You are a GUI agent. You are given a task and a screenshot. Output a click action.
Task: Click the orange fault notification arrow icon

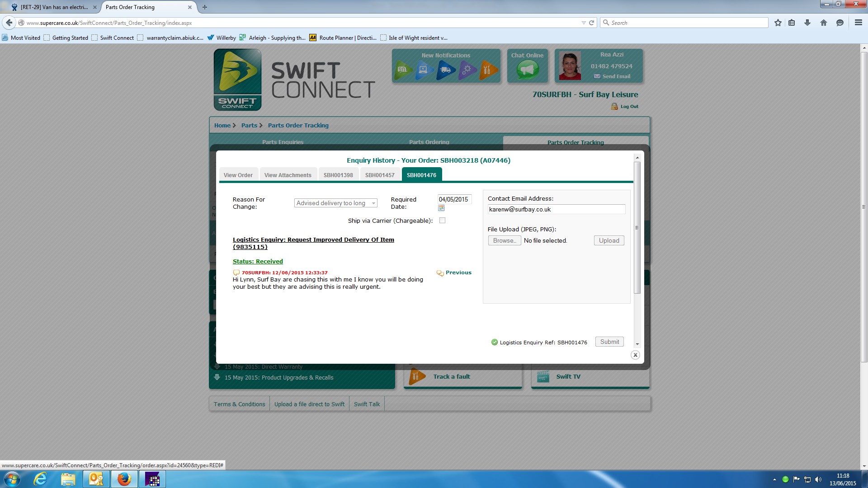tap(489, 70)
